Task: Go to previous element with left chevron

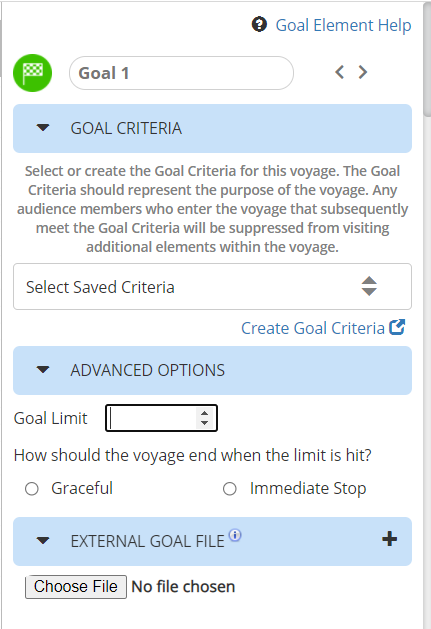Action: 340,72
